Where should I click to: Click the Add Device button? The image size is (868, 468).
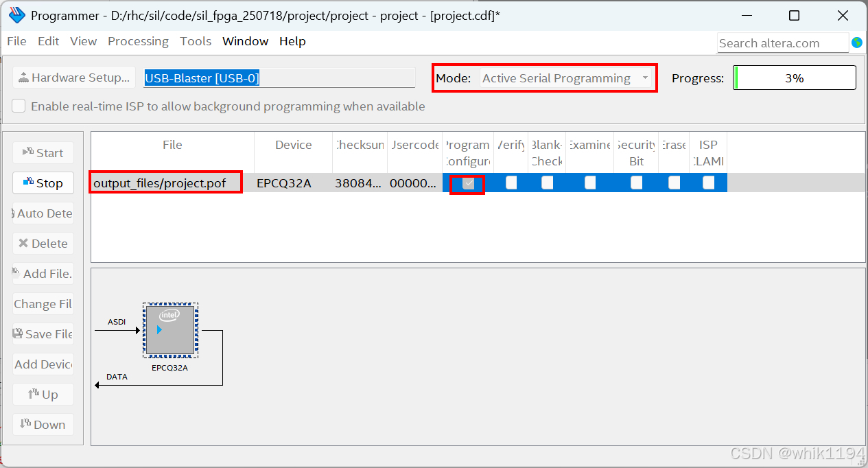43,364
